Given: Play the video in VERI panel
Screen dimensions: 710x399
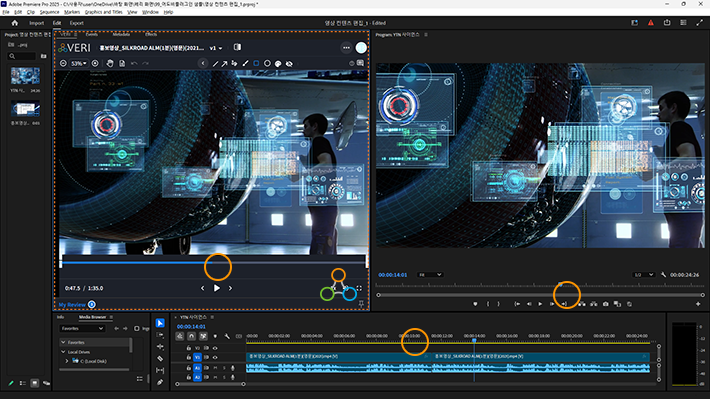Looking at the screenshot, I should click(x=216, y=288).
